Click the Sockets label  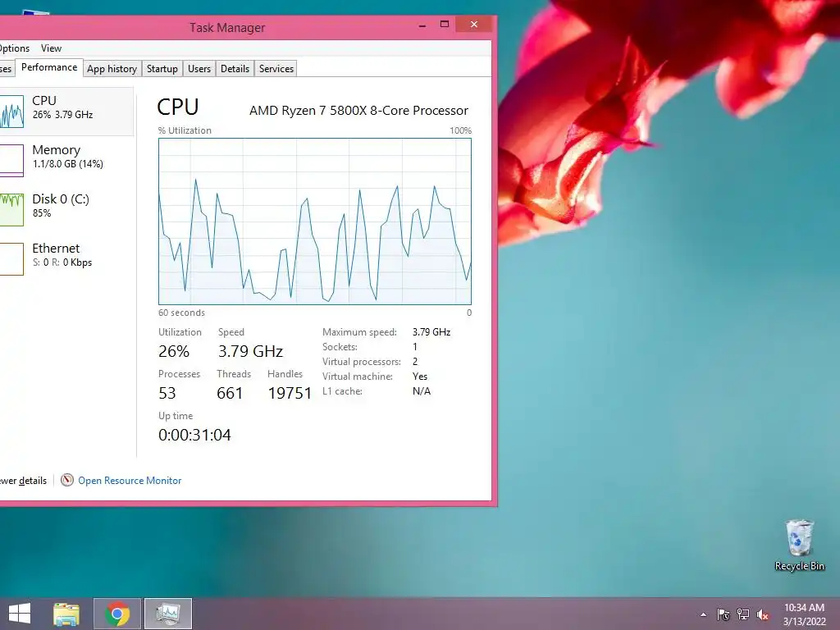[x=340, y=347]
